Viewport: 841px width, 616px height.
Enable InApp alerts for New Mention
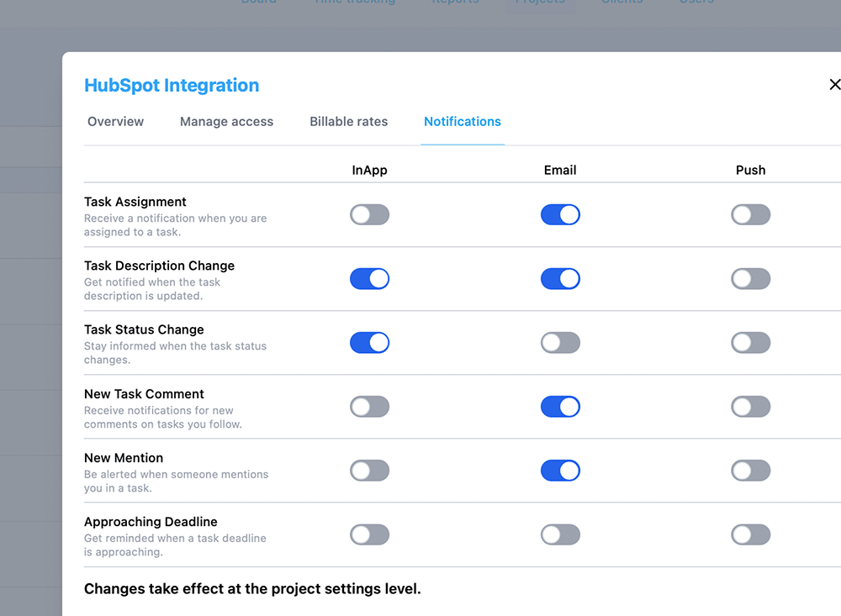point(369,471)
